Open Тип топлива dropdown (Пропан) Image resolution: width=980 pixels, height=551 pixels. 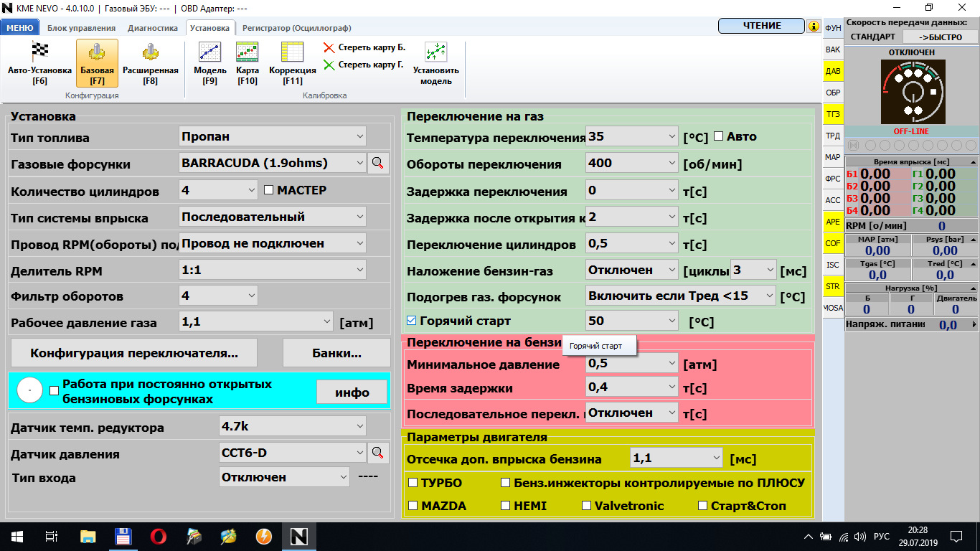[x=272, y=136]
